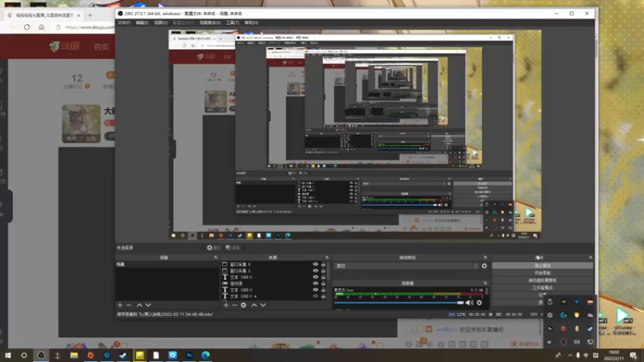
Task: Click the transition dropdown spinner arrows
Action: click(476, 266)
